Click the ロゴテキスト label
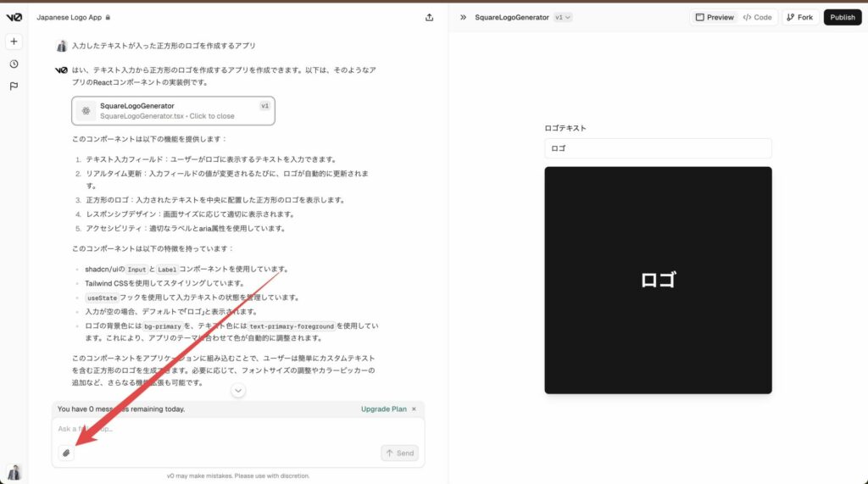Screen dimensions: 868x484 [565, 128]
